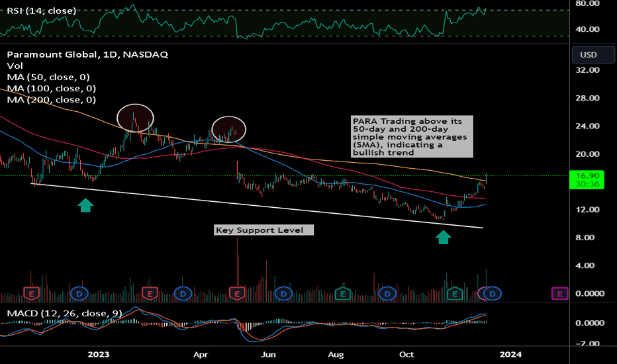Select the MA (100, close, 0) legend
Image resolution: width=617 pixels, height=364 pixels.
(52, 89)
